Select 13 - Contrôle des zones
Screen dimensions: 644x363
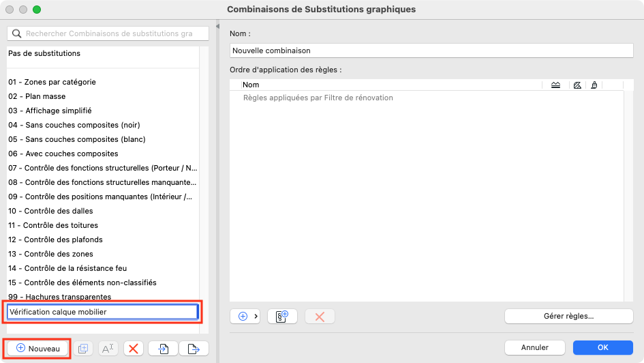click(103, 254)
